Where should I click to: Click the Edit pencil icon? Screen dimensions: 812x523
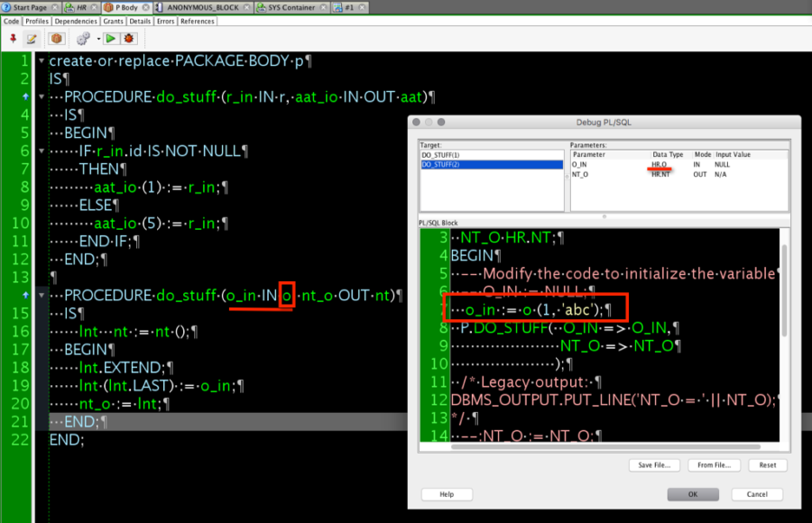31,39
